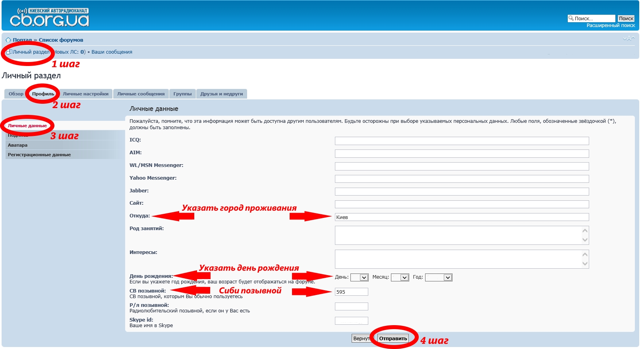Select Регистрационные данные in the sidebar
This screenshot has width=644, height=349.
39,155
